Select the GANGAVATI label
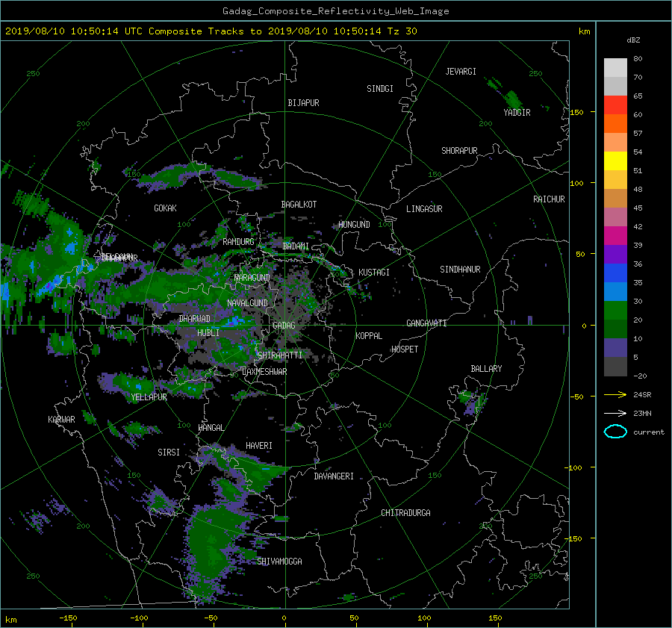 (x=426, y=323)
